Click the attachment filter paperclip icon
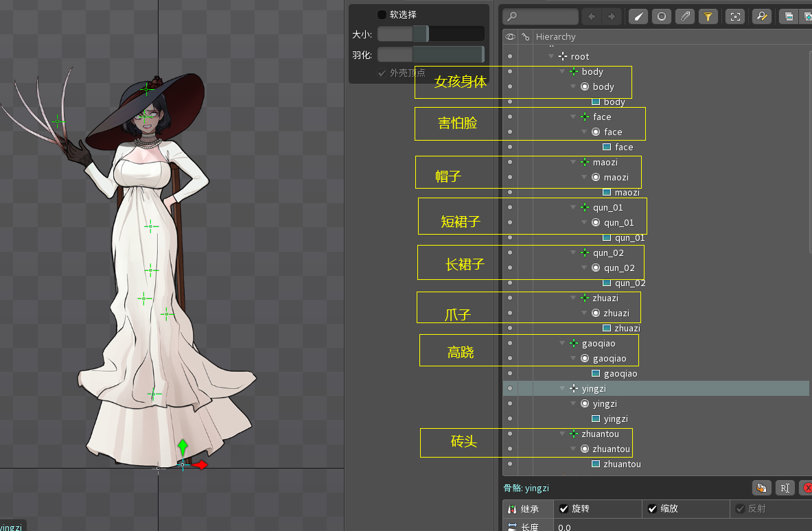The height and width of the screenshot is (531, 812). 684,16
